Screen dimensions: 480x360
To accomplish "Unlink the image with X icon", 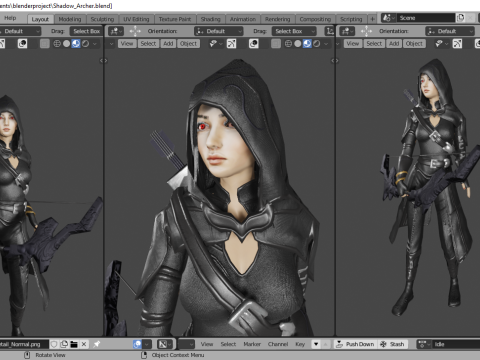I will [x=84, y=344].
